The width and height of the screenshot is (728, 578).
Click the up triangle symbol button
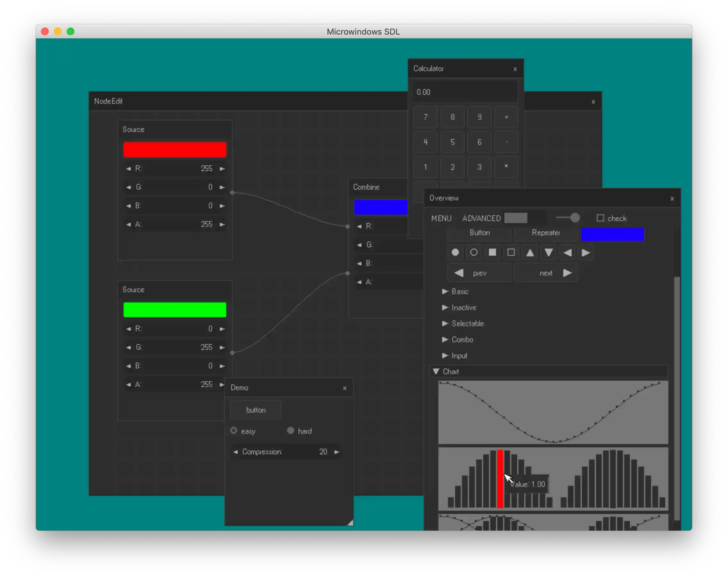(530, 252)
